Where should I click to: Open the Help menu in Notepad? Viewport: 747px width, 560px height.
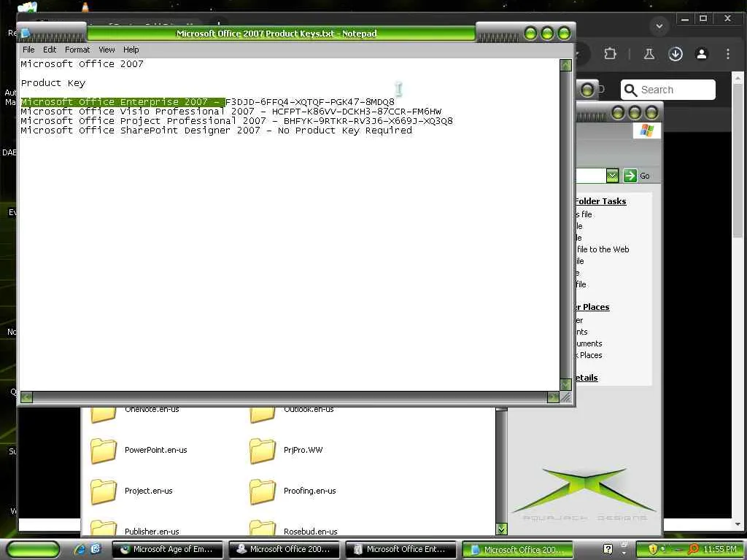(x=131, y=50)
